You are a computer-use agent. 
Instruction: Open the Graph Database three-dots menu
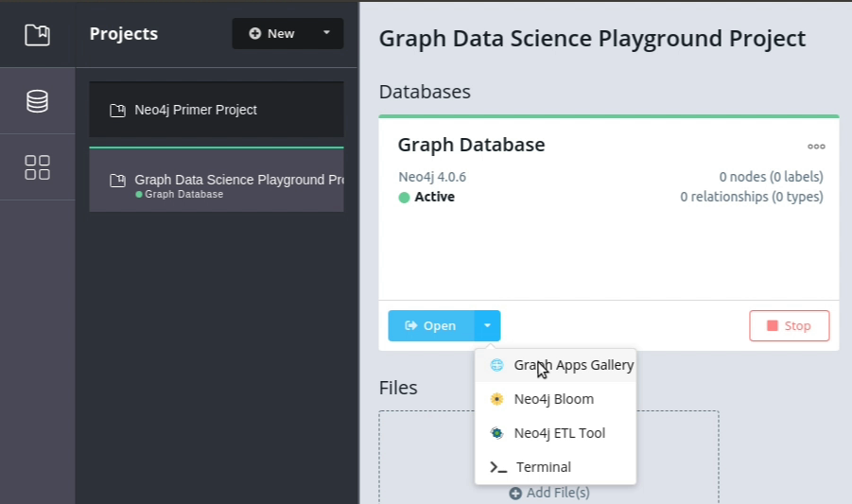point(816,147)
